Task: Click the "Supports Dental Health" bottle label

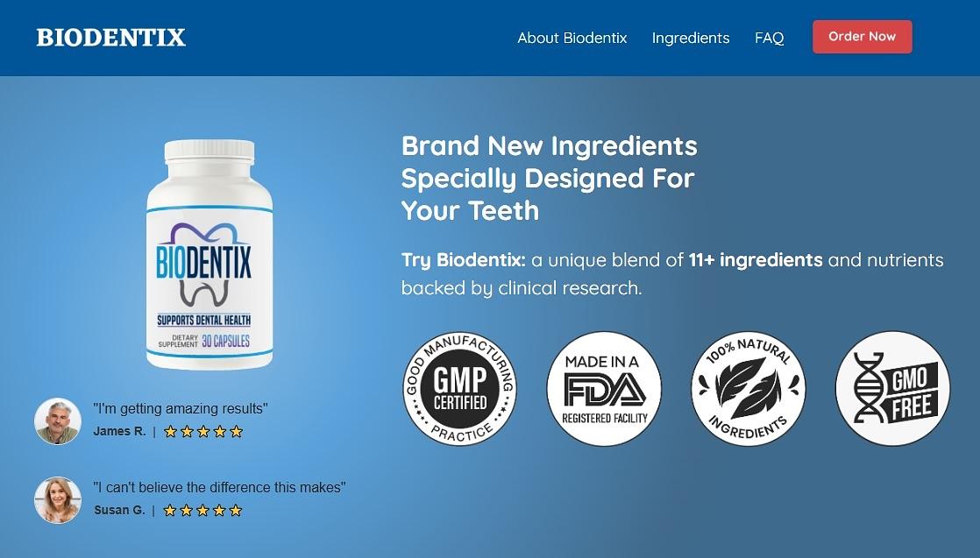Action: click(203, 320)
